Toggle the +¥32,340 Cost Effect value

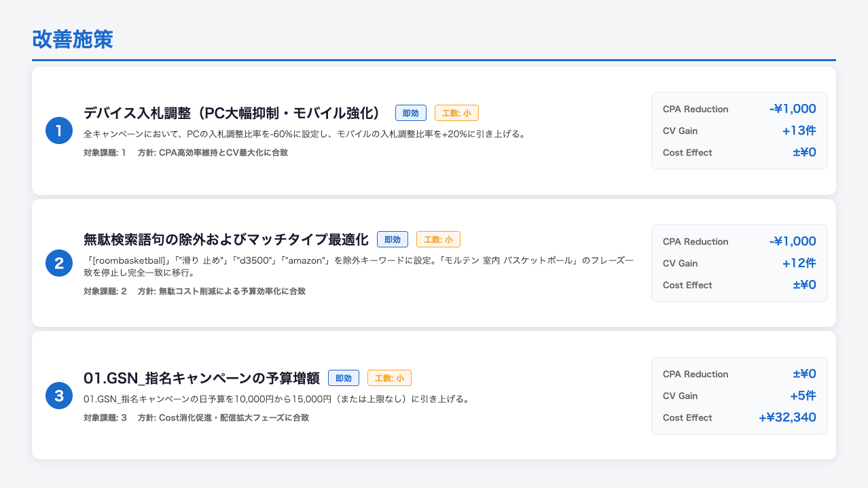point(789,417)
